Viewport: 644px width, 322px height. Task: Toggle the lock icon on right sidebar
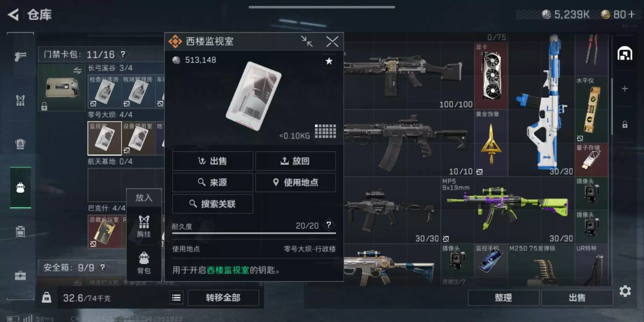tap(625, 124)
